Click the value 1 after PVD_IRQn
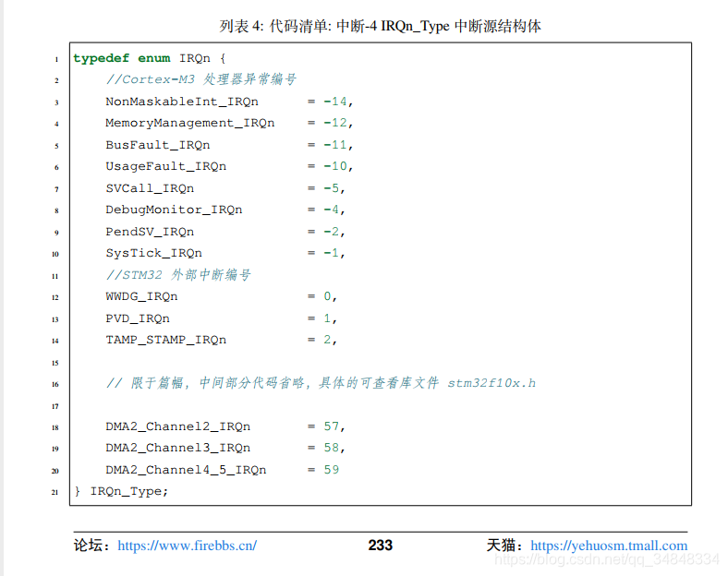 tap(327, 318)
